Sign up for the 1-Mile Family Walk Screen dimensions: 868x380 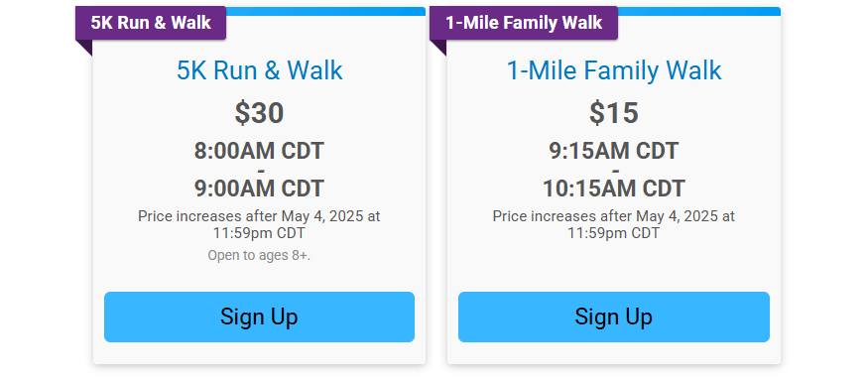point(613,317)
